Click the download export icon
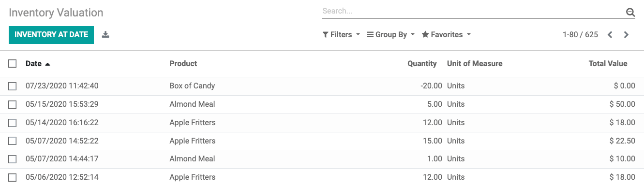Viewport: 644px width, 186px height. [x=105, y=35]
